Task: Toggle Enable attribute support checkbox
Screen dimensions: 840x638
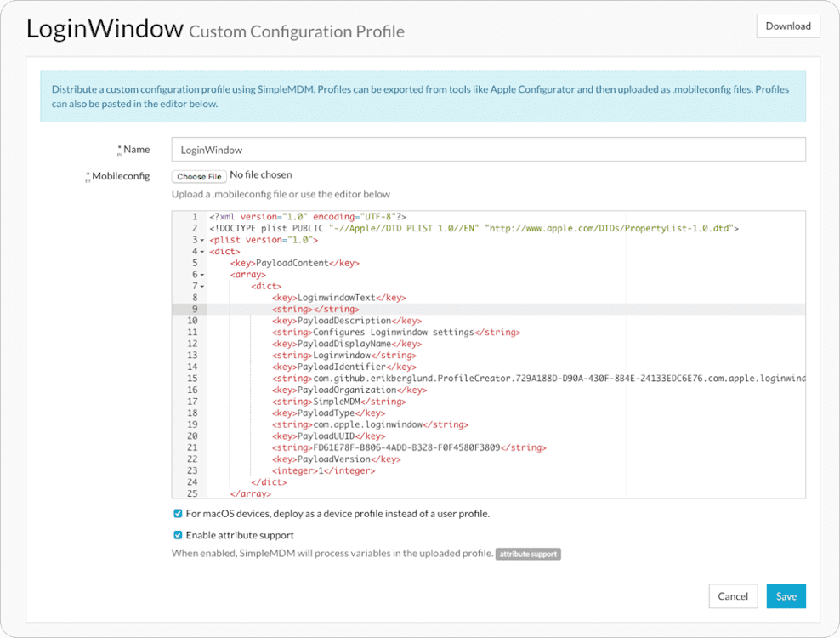Action: coord(178,535)
